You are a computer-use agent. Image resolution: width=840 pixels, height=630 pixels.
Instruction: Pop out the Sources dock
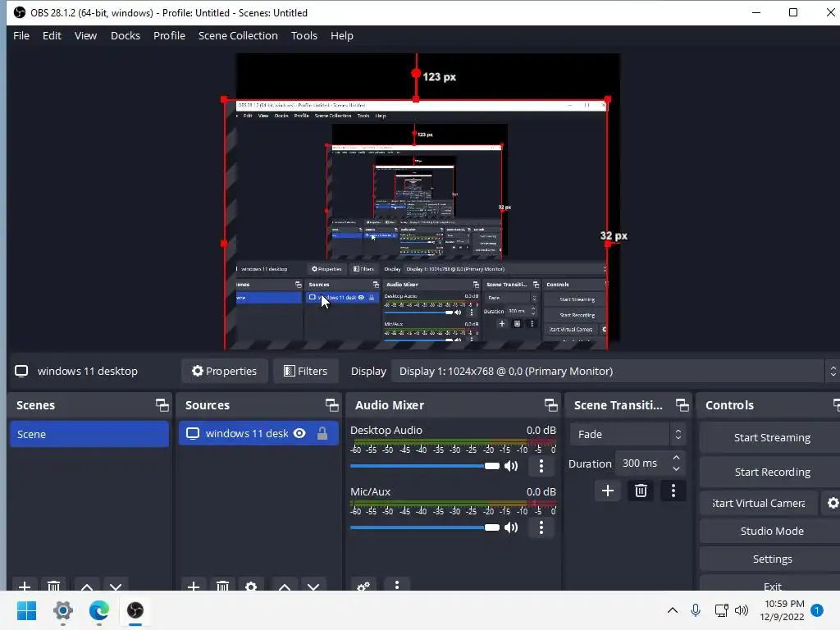[x=331, y=405]
